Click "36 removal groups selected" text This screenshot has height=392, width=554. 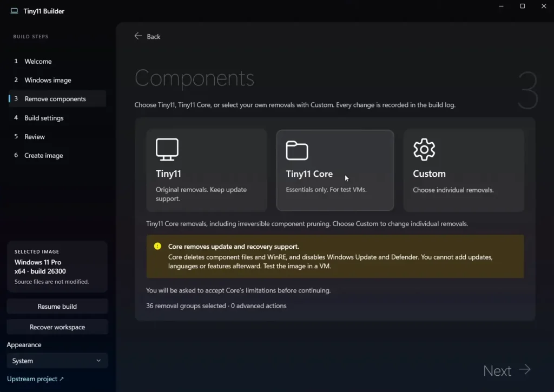[x=186, y=306]
